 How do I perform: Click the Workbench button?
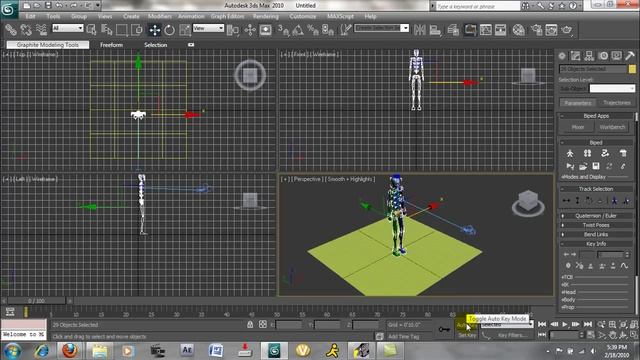click(612, 127)
